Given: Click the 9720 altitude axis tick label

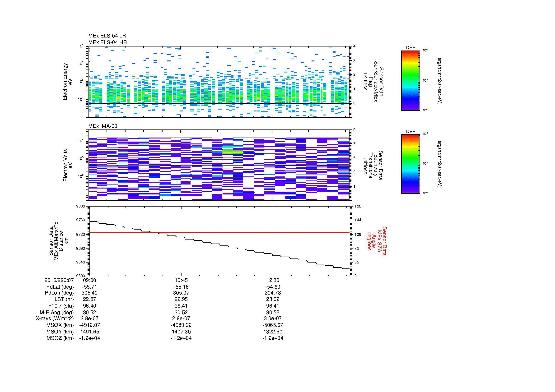Looking at the screenshot, I should tap(81, 234).
